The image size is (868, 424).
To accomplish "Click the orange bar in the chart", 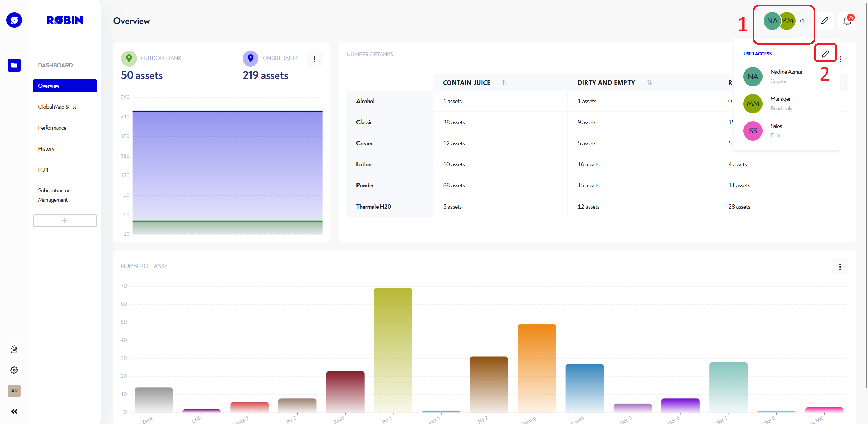I will 537,368.
